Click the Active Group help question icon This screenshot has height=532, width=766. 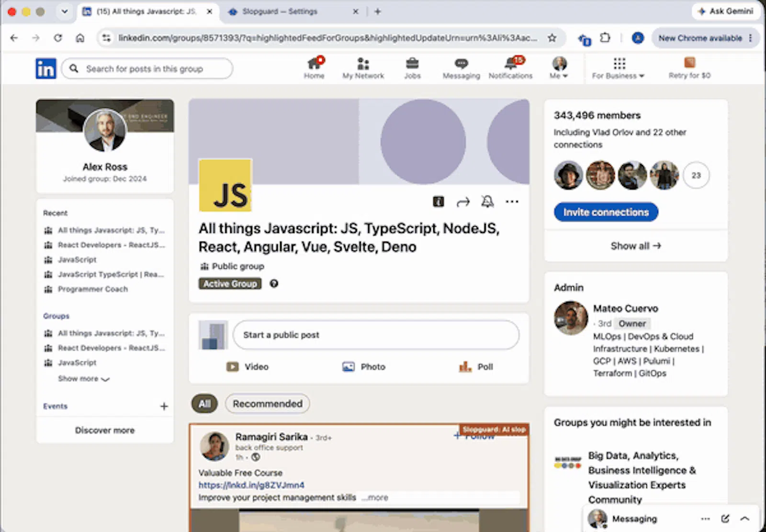(x=274, y=284)
